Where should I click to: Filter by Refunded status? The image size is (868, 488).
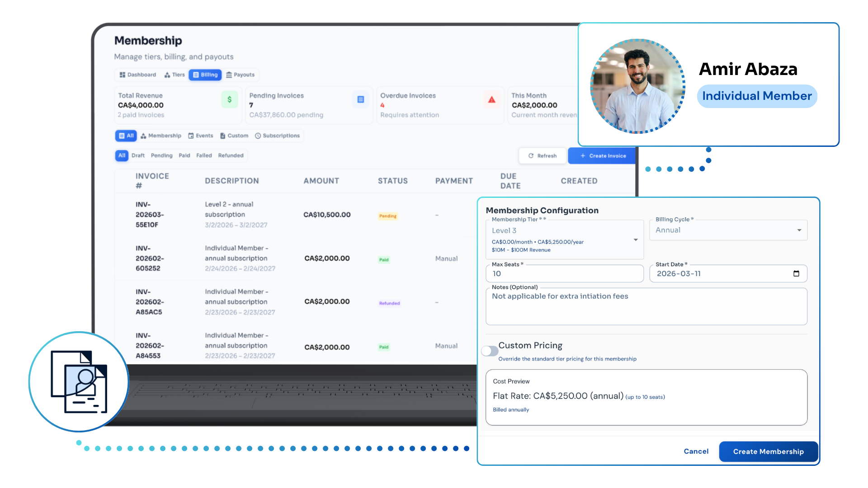tap(231, 155)
